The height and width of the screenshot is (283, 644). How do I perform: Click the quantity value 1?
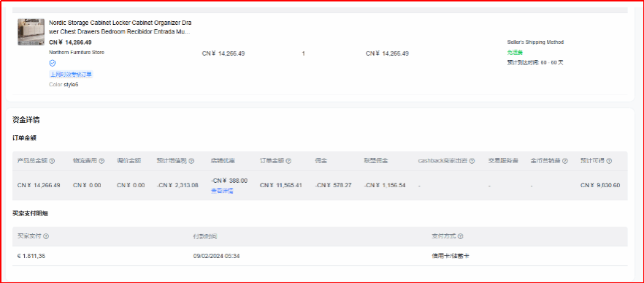pyautogui.click(x=304, y=53)
